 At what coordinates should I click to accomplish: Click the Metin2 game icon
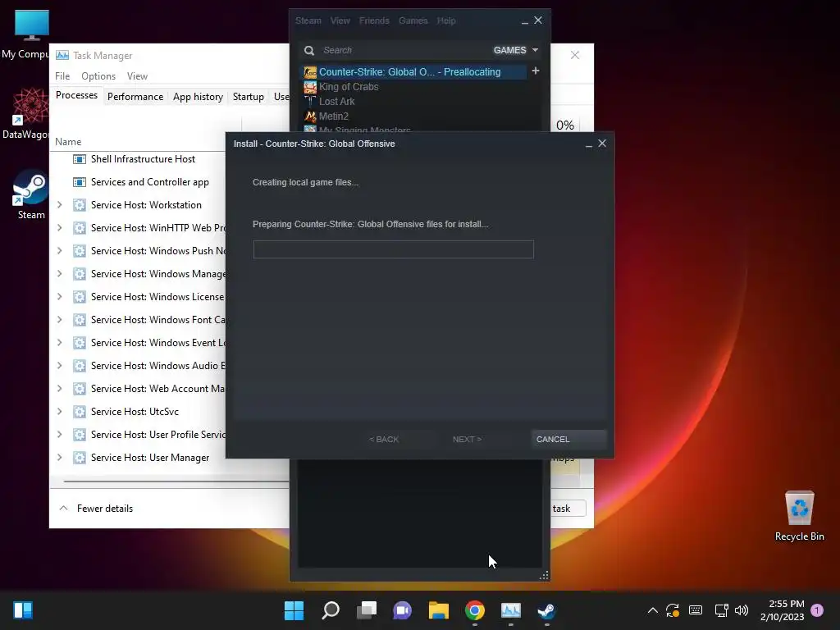[310, 116]
